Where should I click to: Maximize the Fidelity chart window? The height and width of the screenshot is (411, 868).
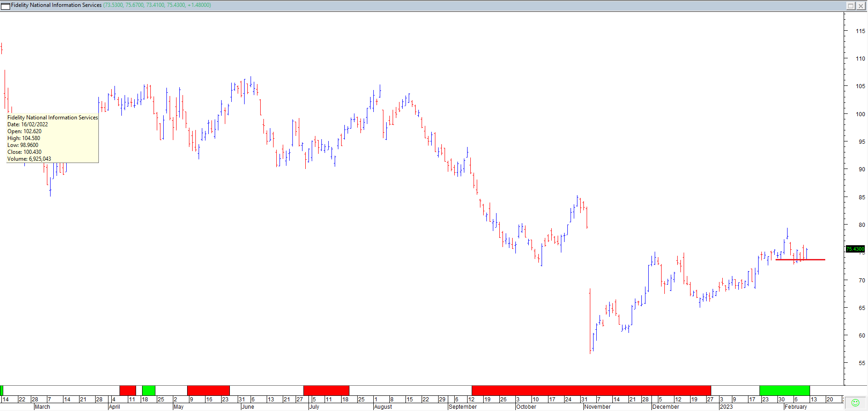tap(851, 6)
